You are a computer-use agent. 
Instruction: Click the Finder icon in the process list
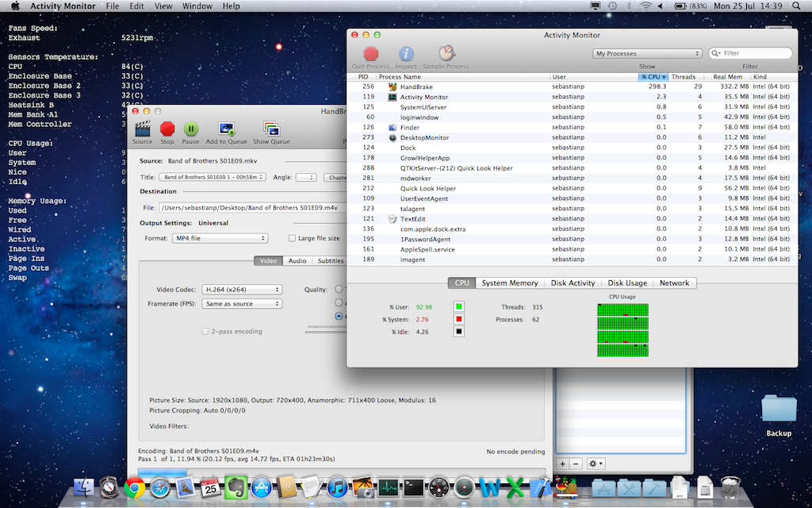pyautogui.click(x=393, y=128)
